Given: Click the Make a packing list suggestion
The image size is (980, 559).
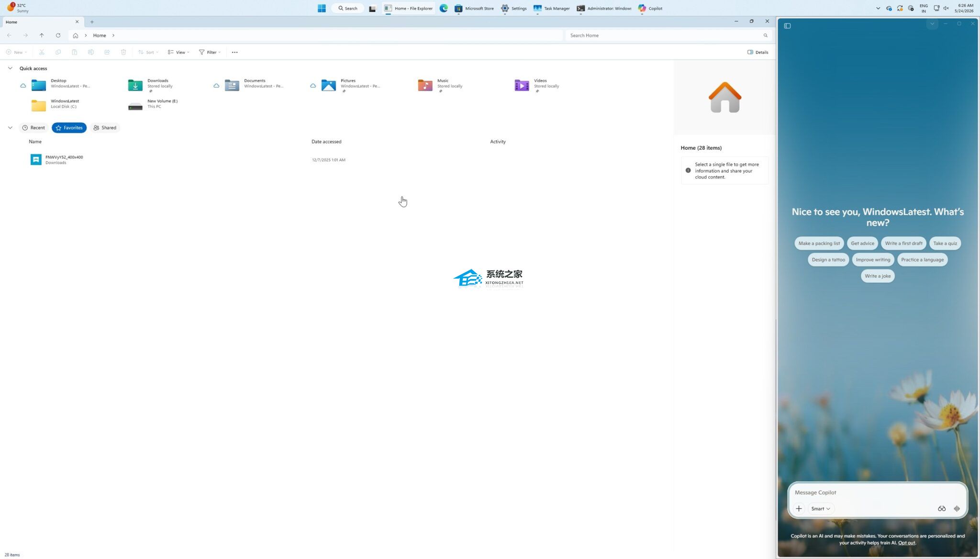Looking at the screenshot, I should [819, 244].
